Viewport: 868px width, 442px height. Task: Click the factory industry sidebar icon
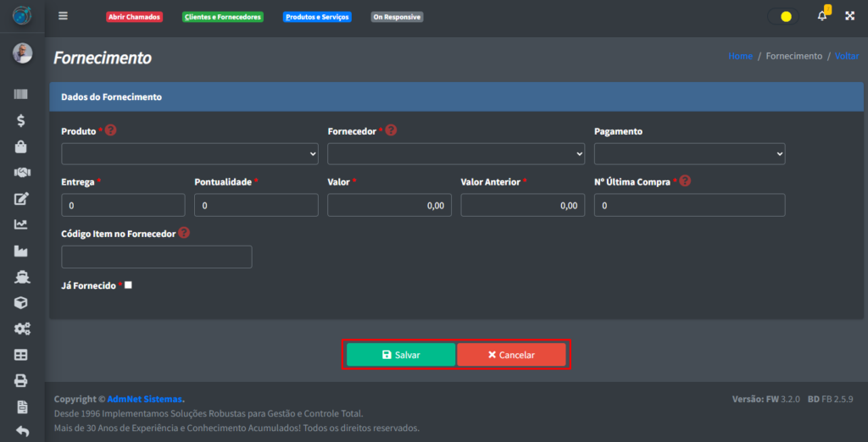tap(21, 251)
